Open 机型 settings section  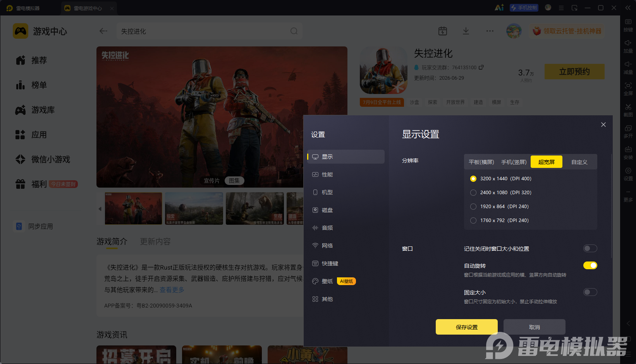click(346, 192)
